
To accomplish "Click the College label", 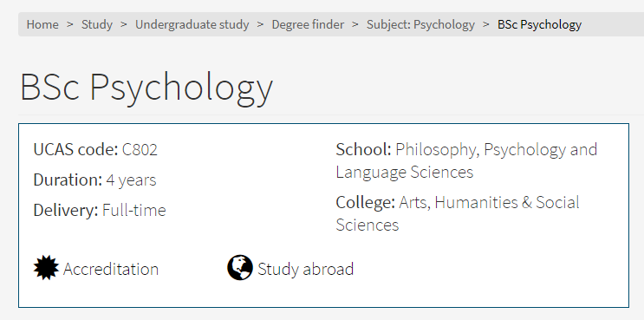I will (x=366, y=203).
